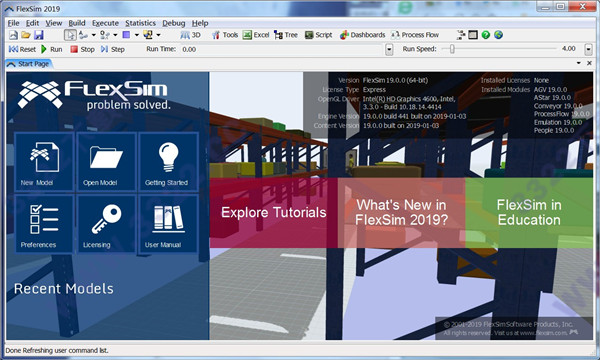The image size is (600, 360).
Task: Close the Start Page tab pane
Action: [x=589, y=63]
